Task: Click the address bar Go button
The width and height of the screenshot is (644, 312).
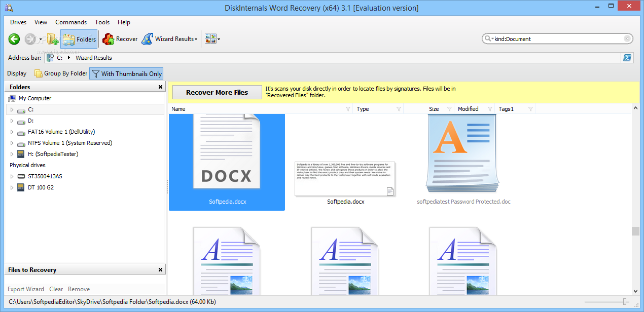Action: [x=628, y=58]
